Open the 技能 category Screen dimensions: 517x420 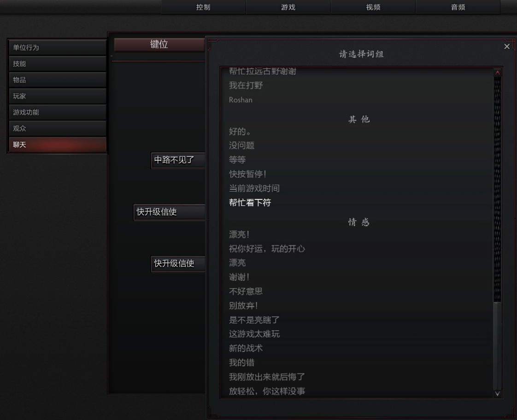pyautogui.click(x=58, y=64)
